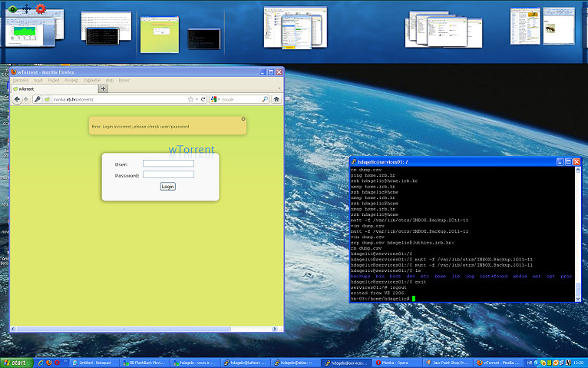588x368 pixels.
Task: Switch to Untitled - Notepad taskbar button
Action: (94, 363)
